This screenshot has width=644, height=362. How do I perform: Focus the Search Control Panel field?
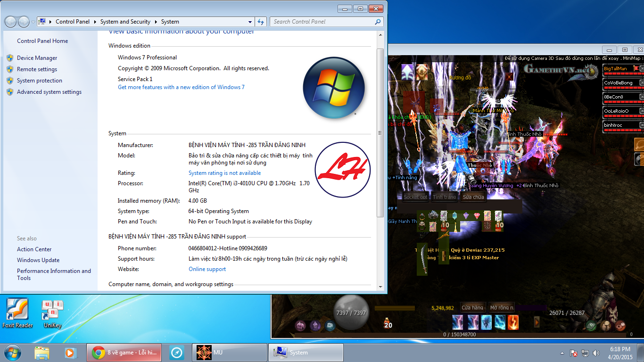click(x=327, y=22)
